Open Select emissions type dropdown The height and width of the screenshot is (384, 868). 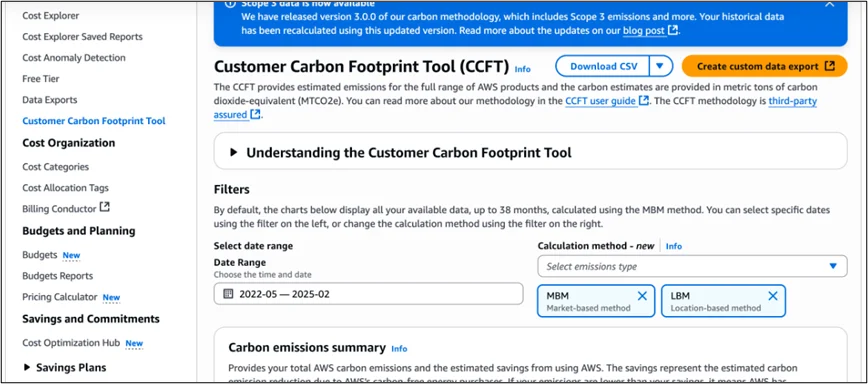[x=692, y=266]
